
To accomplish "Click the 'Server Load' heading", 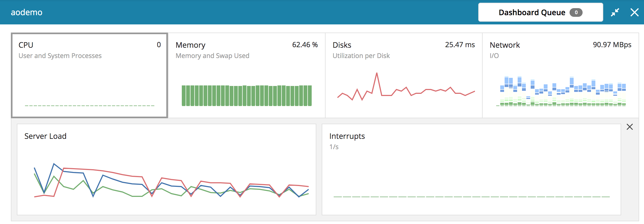I will [x=45, y=136].
